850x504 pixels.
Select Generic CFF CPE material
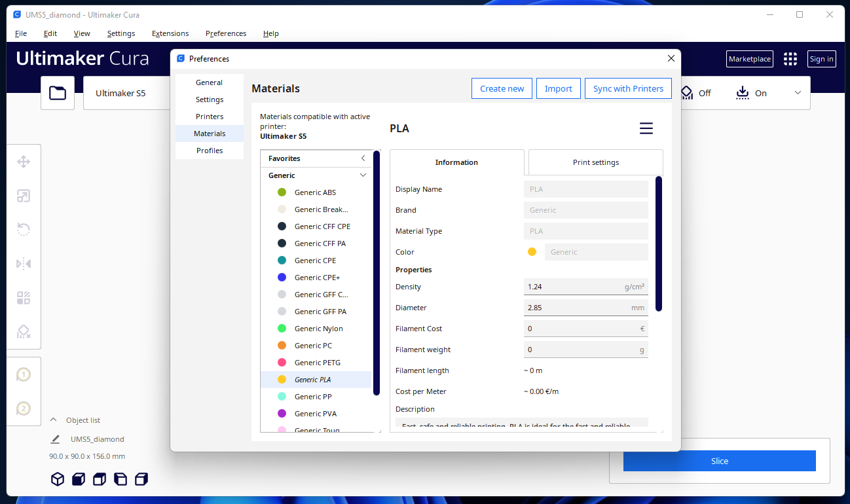316,226
